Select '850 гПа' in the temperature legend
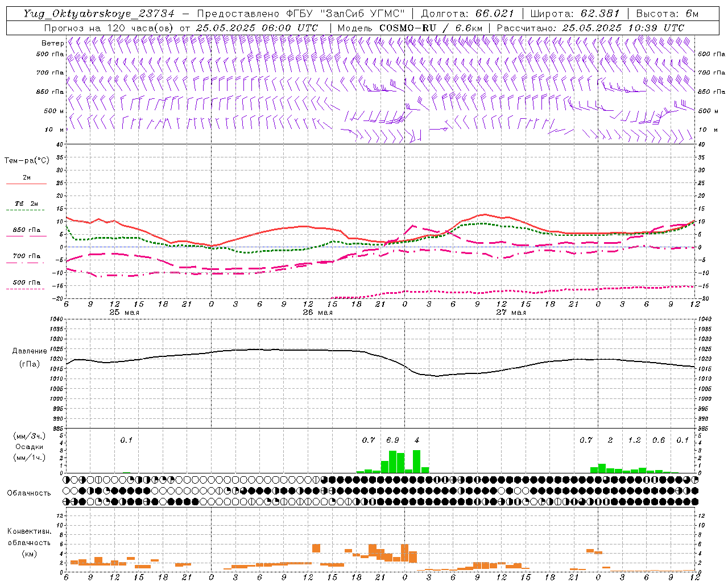 click(27, 230)
